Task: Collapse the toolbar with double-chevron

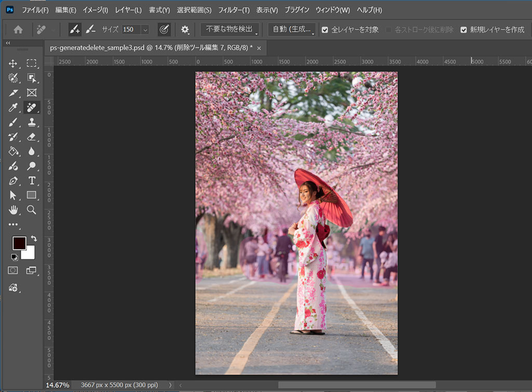Action: (x=8, y=43)
